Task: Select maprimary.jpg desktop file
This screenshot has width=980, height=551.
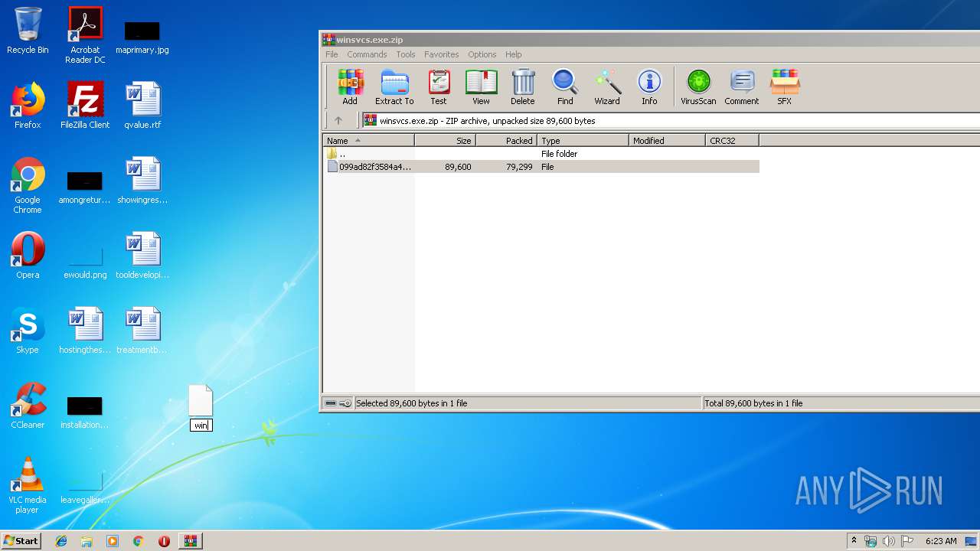Action: coord(142,37)
